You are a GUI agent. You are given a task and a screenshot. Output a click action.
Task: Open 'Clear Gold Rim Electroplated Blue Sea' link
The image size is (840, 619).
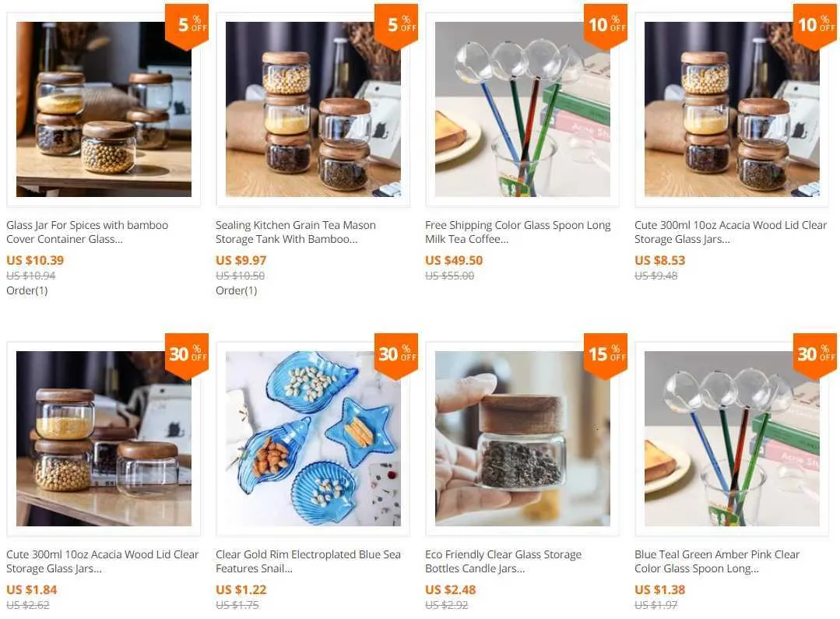308,561
